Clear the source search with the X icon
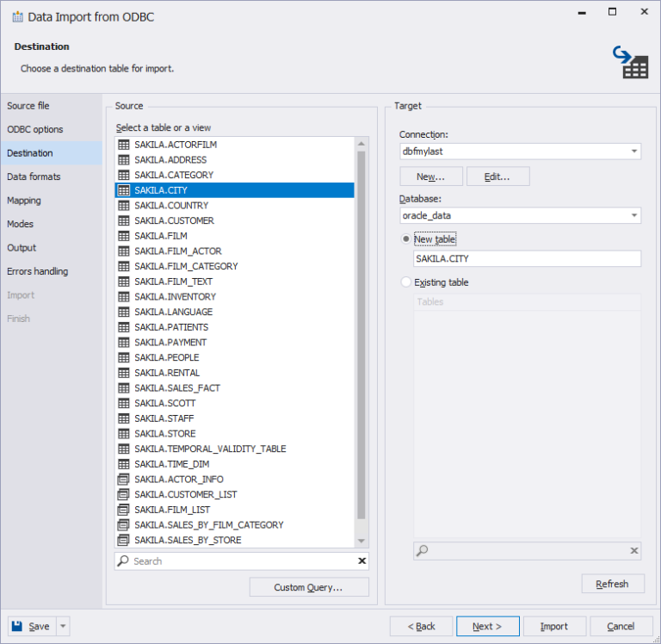 pyautogui.click(x=361, y=561)
